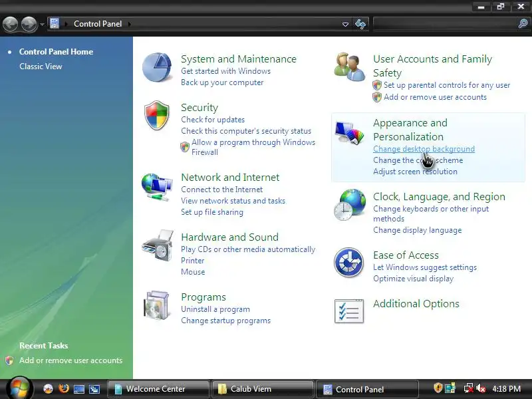Screen dimensions: 532x399
Task: Open the recent pages dropdown arrow
Action: pyautogui.click(x=42, y=25)
